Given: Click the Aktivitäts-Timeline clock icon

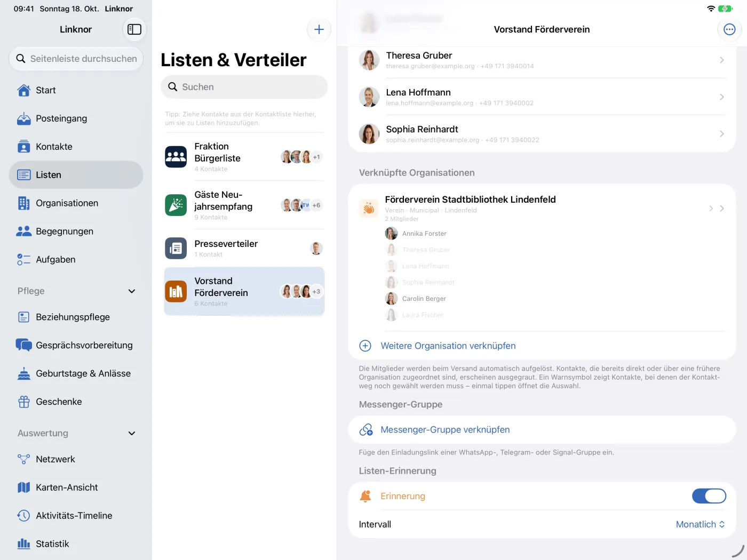Looking at the screenshot, I should tap(24, 516).
